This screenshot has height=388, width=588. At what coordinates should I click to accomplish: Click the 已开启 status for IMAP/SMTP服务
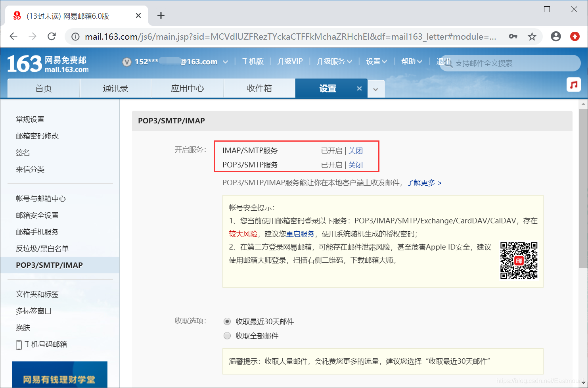tap(331, 151)
